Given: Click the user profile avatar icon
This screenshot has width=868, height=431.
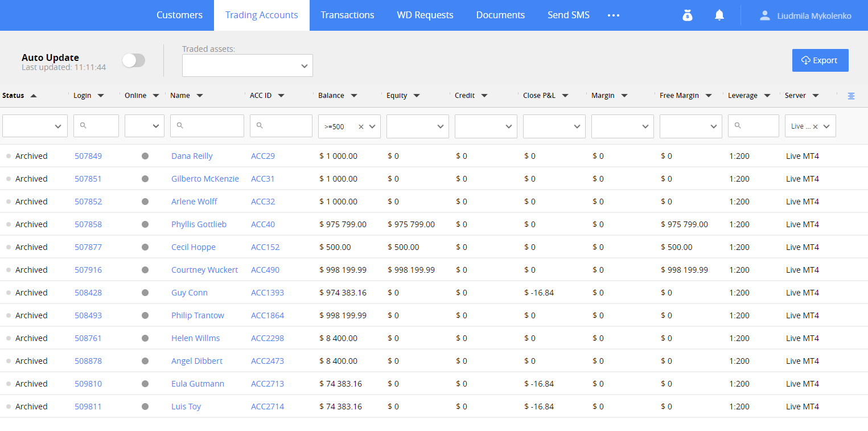Looking at the screenshot, I should [764, 15].
